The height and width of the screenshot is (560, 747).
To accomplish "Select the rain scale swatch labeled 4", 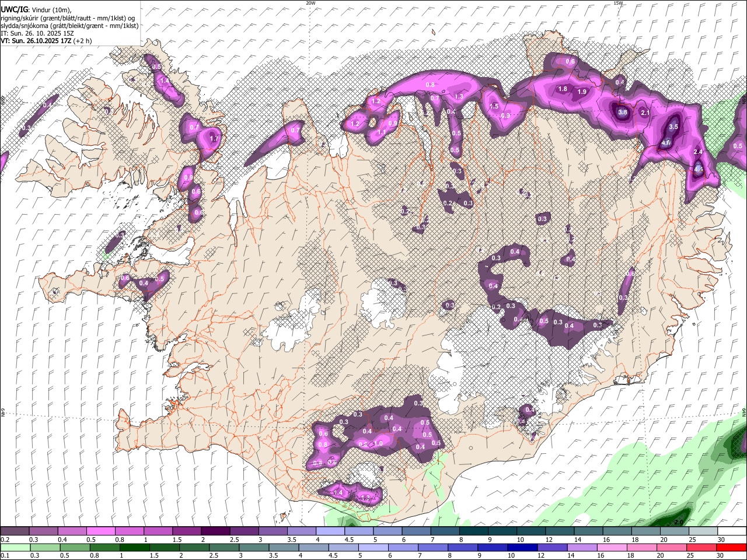I will (x=313, y=547).
